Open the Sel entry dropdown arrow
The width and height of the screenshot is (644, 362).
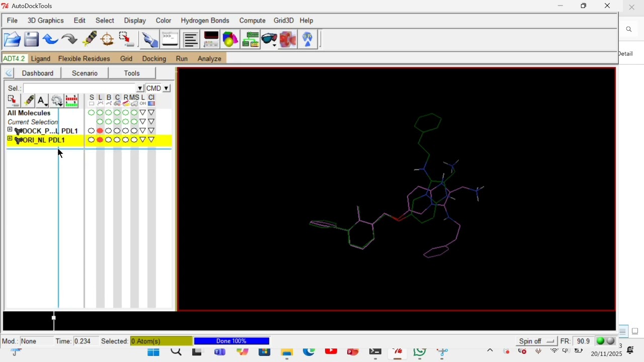point(140,88)
